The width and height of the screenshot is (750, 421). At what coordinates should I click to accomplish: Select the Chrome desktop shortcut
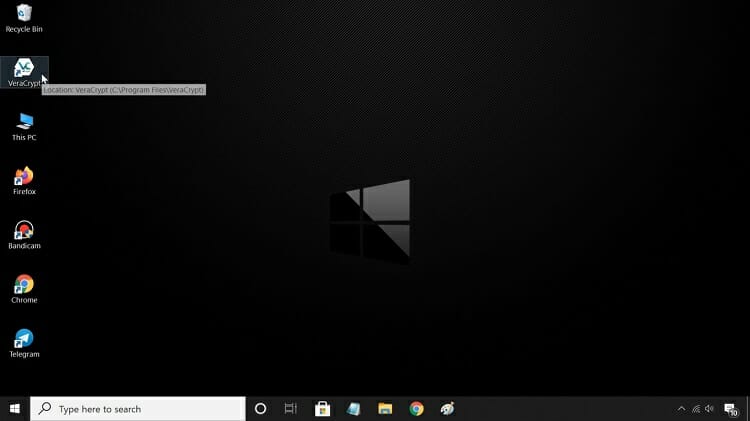tap(24, 286)
